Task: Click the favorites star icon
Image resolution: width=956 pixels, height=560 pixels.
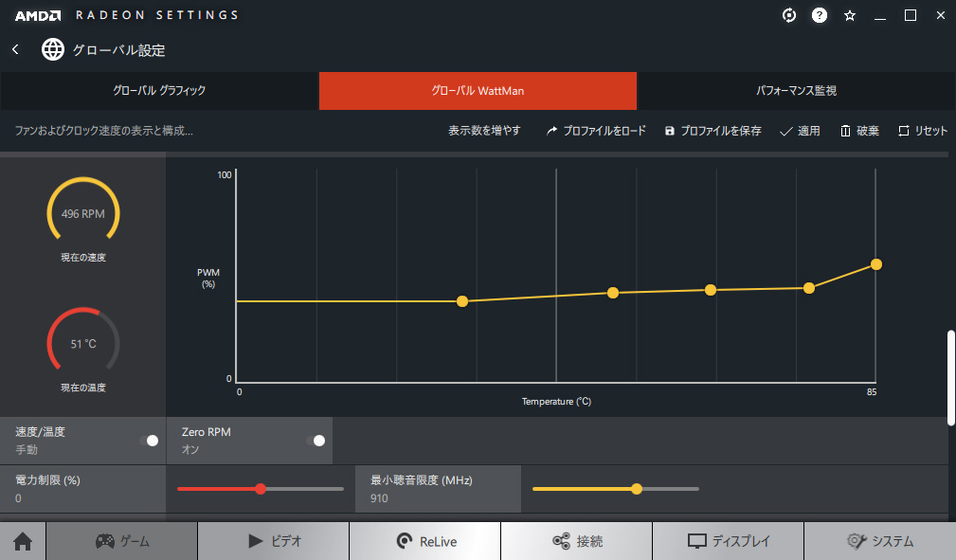Action: (850, 16)
